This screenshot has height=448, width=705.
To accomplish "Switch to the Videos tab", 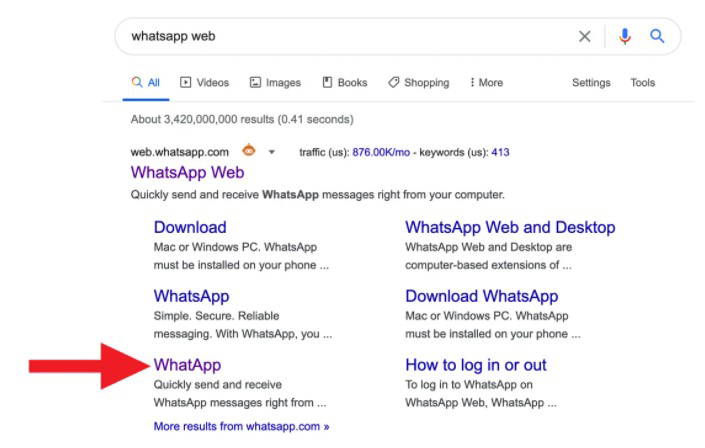I will click(204, 83).
